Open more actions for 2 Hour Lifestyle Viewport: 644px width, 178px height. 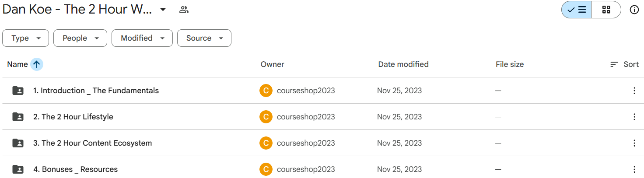point(634,117)
